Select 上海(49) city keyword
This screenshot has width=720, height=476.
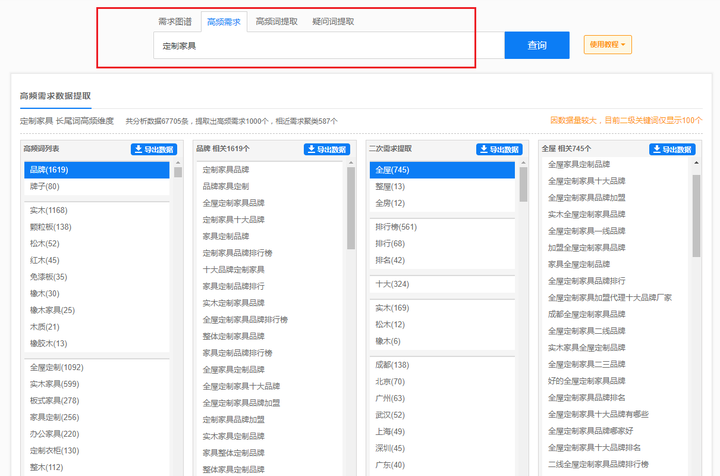click(442, 431)
